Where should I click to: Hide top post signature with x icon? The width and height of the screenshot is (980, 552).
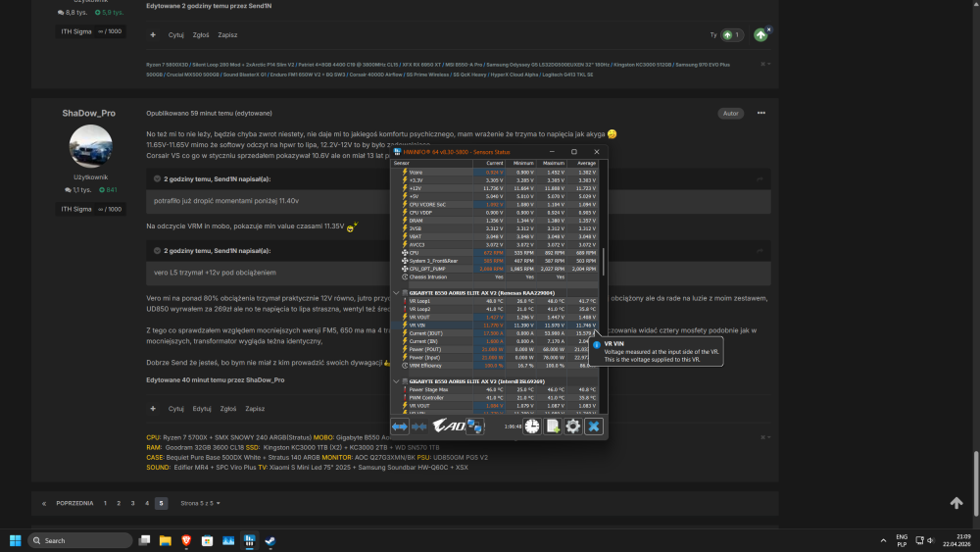click(x=762, y=64)
